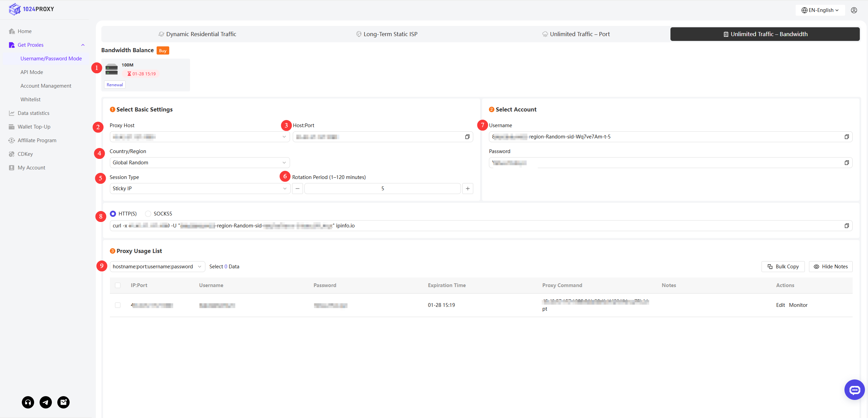
Task: Toggle the select-all checkbox in table header
Action: coord(118,285)
